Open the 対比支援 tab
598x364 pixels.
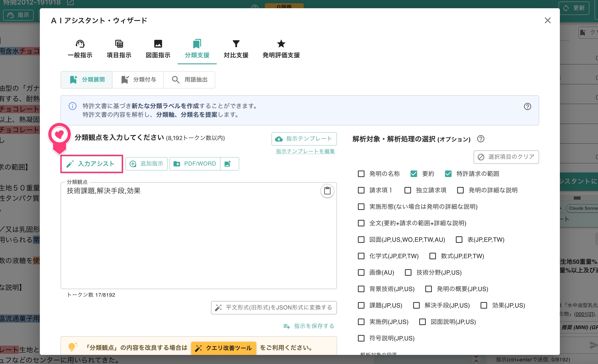coord(236,49)
